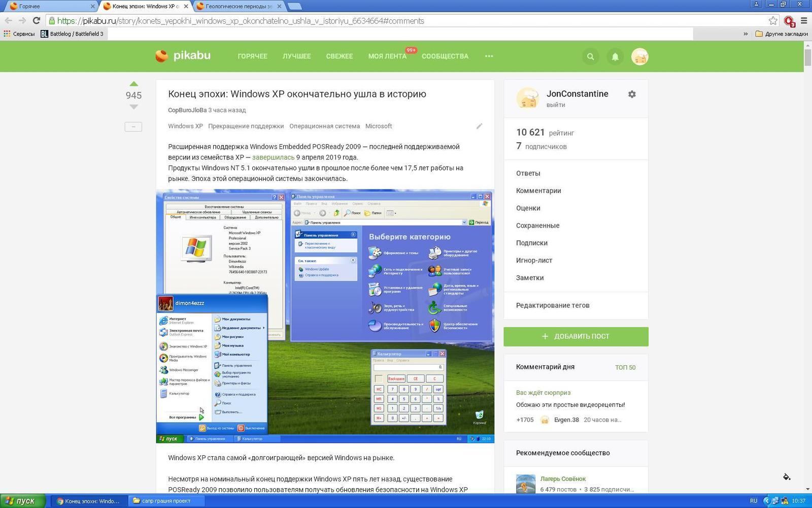Go to the Горячее section
The width and height of the screenshot is (812, 508).
click(252, 56)
